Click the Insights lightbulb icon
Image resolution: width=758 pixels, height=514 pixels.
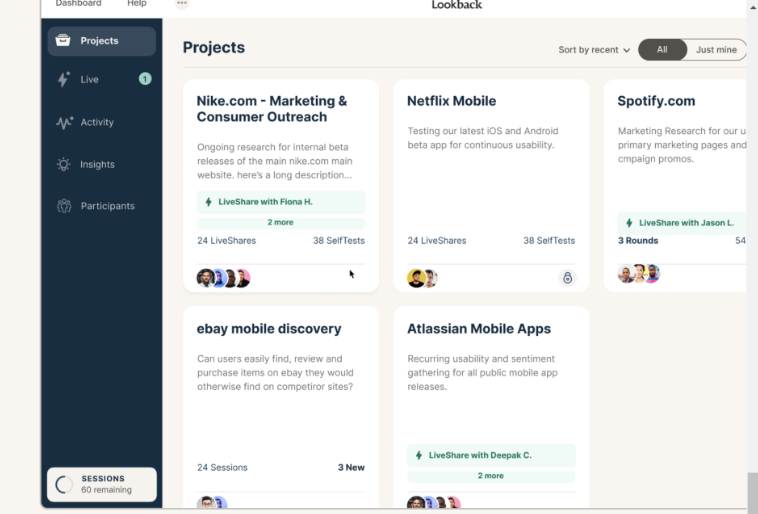(x=63, y=164)
